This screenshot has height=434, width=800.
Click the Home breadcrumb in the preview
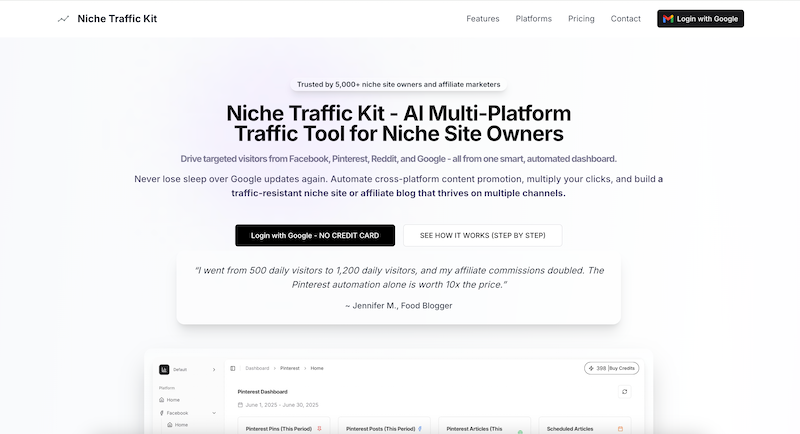tap(317, 368)
